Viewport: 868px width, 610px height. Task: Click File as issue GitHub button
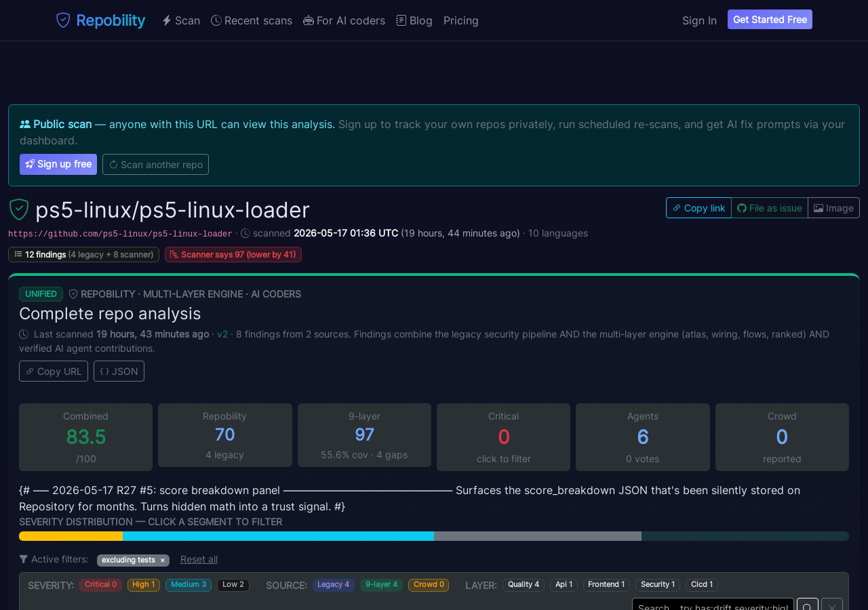(x=770, y=207)
